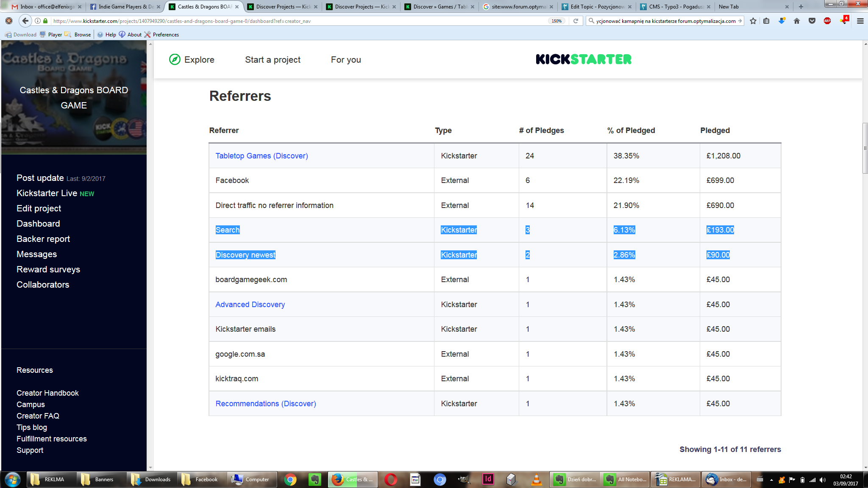Click the page vertical scrollbar thumb
Viewport: 868px width, 488px height.
tap(865, 148)
